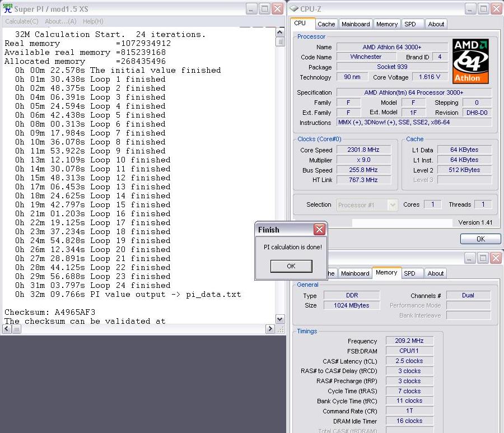Click the DRAM Idle Timer value '16 clocks'

pos(409,421)
